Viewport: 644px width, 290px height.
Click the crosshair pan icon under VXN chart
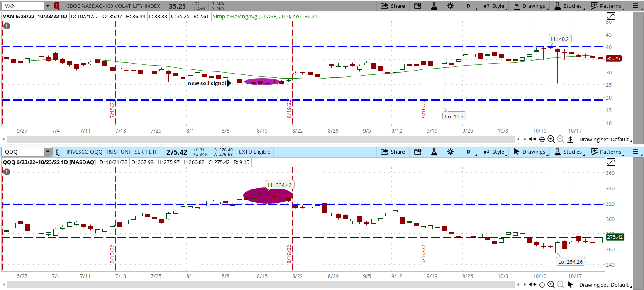coord(542,139)
